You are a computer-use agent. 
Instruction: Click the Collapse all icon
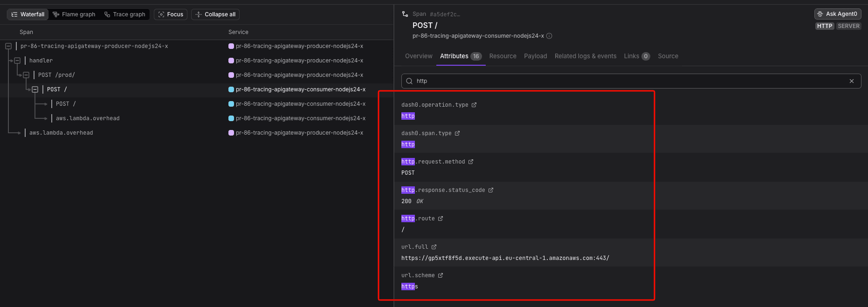[199, 14]
